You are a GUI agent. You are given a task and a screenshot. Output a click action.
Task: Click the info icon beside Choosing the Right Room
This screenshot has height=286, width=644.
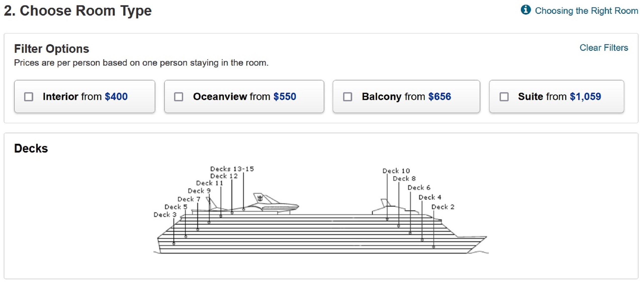pos(526,10)
